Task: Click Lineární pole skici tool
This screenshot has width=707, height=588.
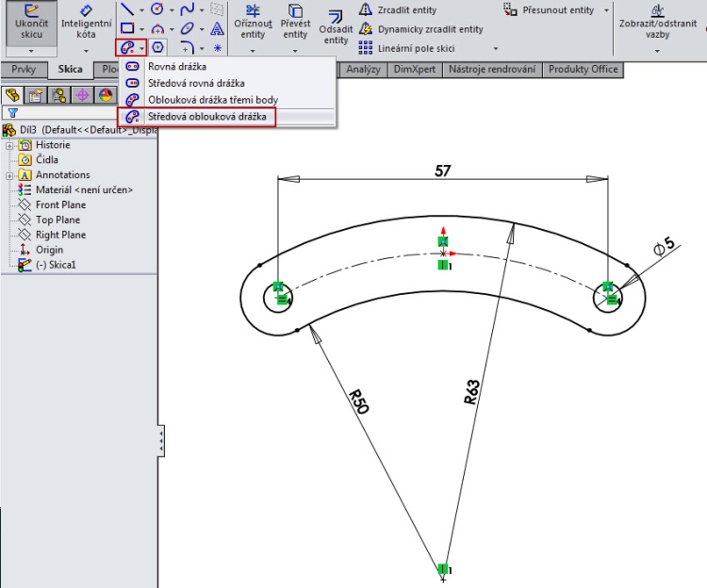Action: (406, 48)
